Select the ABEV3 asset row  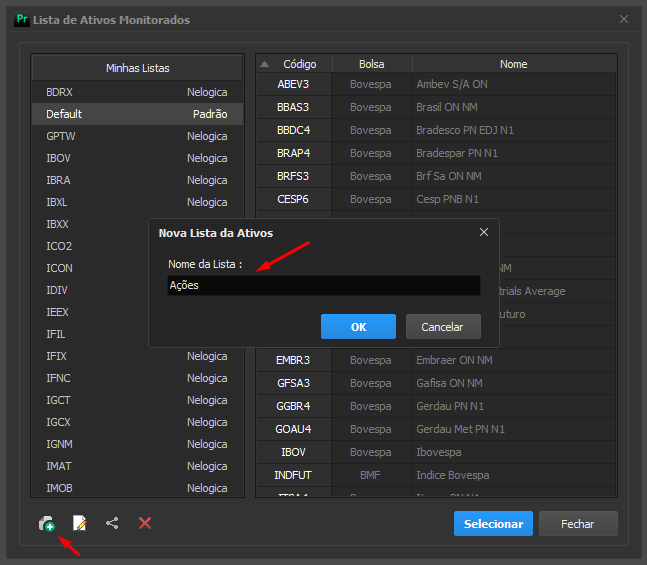(436, 84)
